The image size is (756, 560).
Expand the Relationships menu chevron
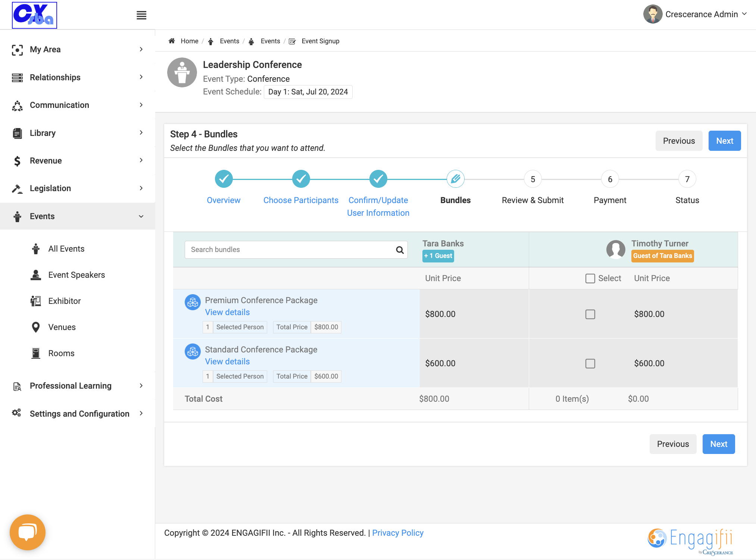(x=141, y=77)
